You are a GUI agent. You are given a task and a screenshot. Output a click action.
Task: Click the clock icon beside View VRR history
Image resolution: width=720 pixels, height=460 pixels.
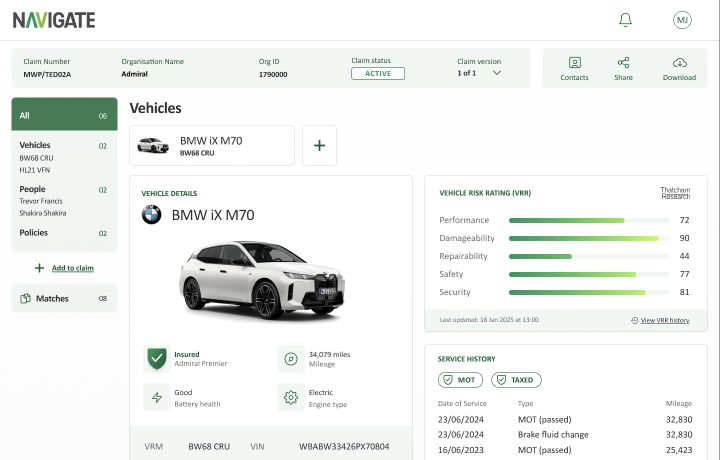[x=635, y=320]
